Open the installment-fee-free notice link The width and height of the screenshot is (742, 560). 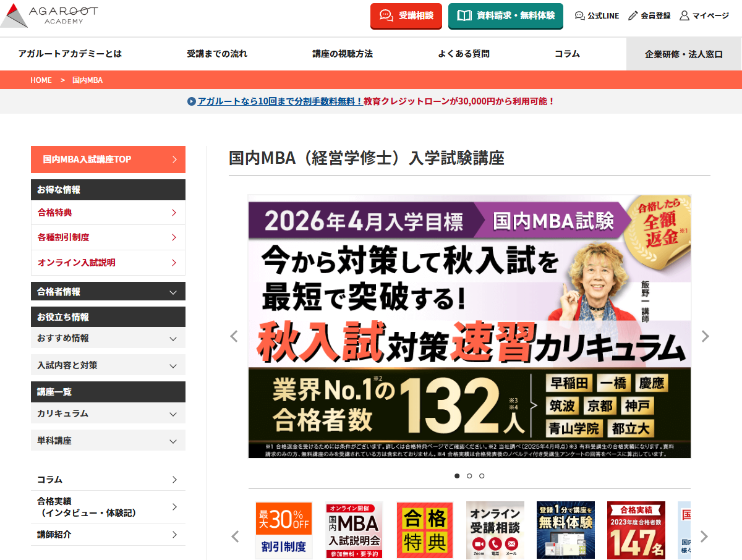pyautogui.click(x=280, y=101)
